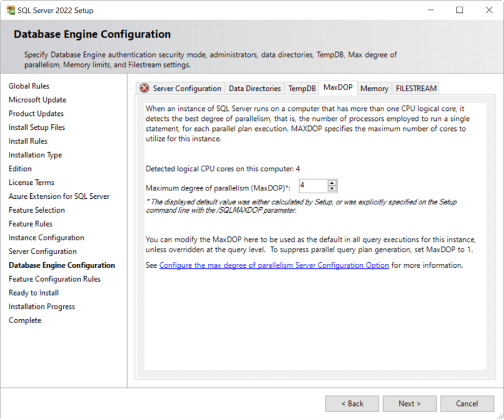Click the red error icon on Server Configuration tab
The image size is (504, 420).
tap(144, 88)
